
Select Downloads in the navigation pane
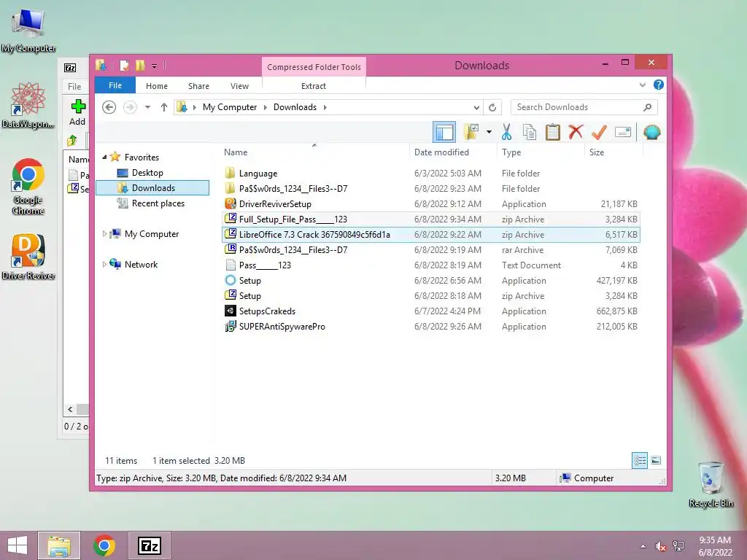tap(152, 187)
